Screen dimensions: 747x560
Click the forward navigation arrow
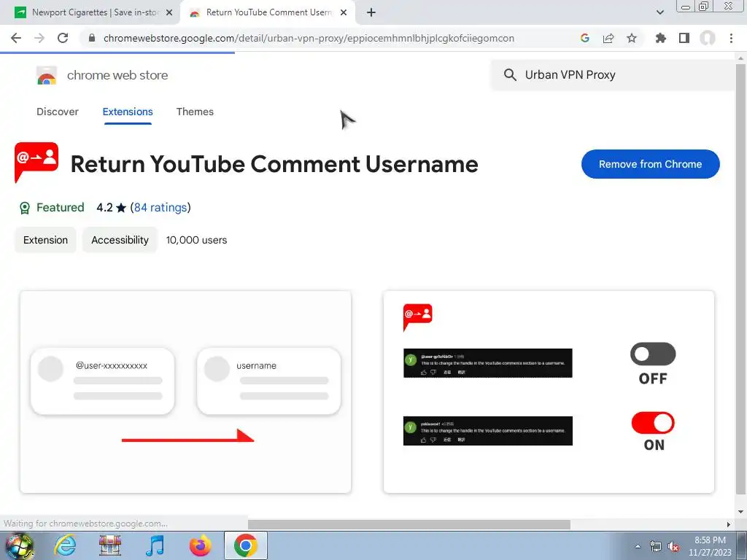coord(39,38)
